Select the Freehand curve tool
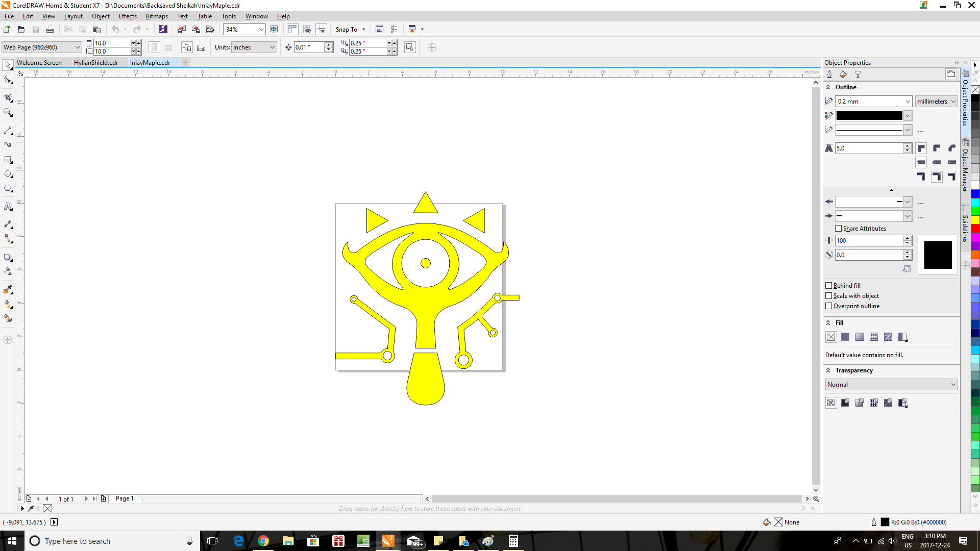980x551 pixels. [8, 130]
